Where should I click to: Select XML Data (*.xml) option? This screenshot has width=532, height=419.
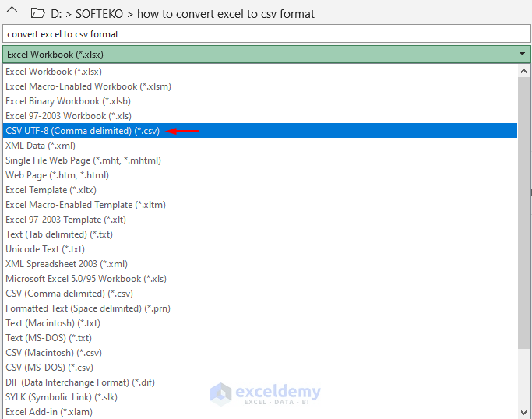260,146
